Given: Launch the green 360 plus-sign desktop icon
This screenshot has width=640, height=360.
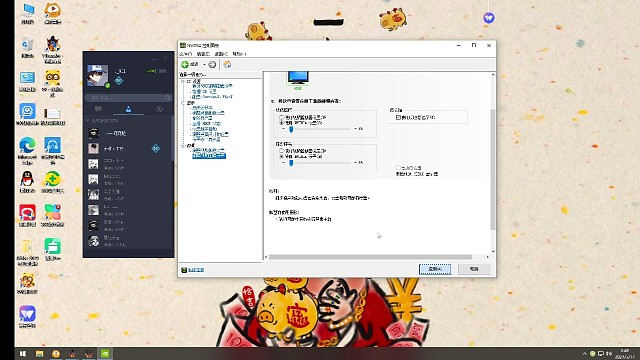Looking at the screenshot, I should click(53, 182).
